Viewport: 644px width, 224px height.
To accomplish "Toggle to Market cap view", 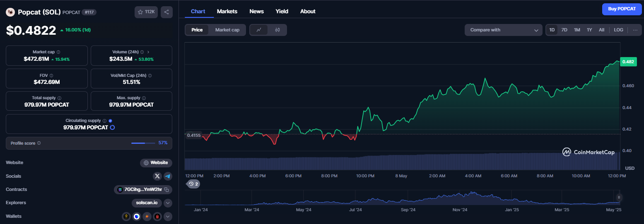I will click(227, 30).
